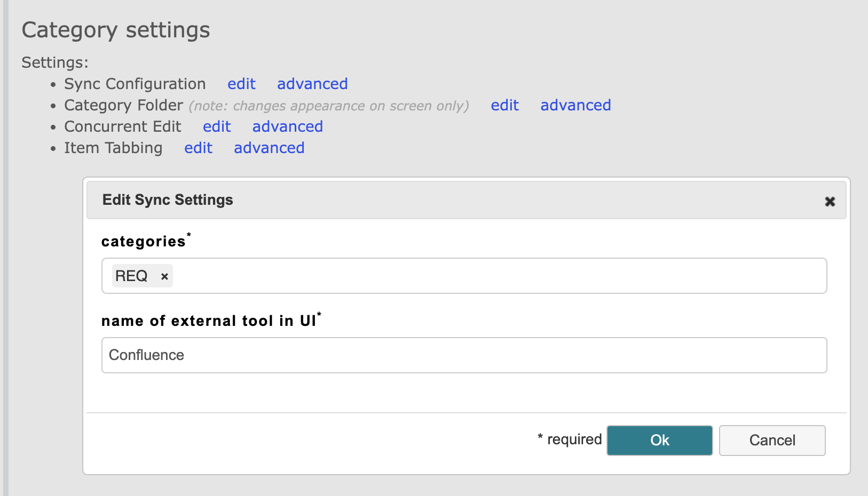
Task: Open advanced options for Category Folder
Action: (575, 105)
